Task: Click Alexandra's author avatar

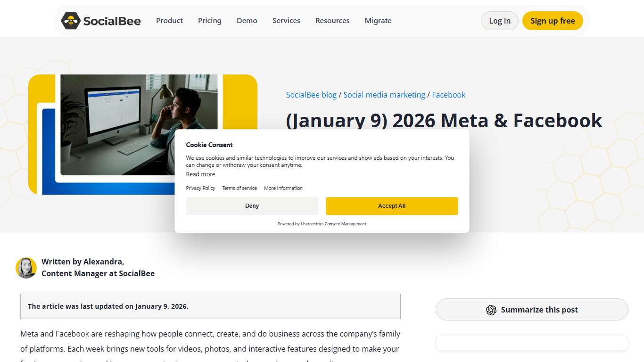Action: tap(26, 267)
